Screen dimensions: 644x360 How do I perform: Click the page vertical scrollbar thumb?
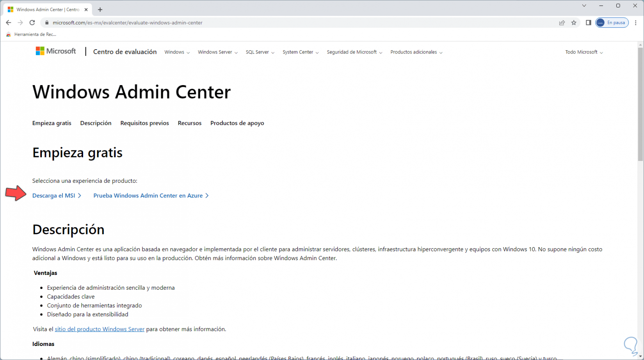640,104
